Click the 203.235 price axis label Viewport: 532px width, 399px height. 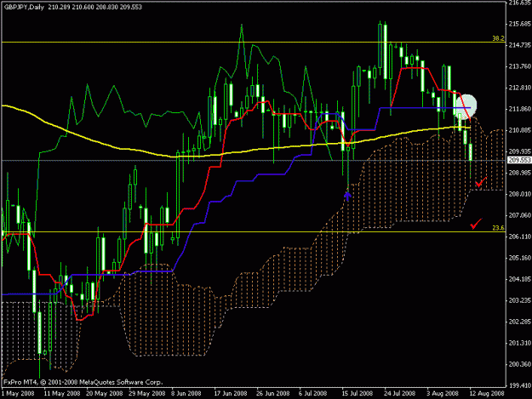coord(520,300)
